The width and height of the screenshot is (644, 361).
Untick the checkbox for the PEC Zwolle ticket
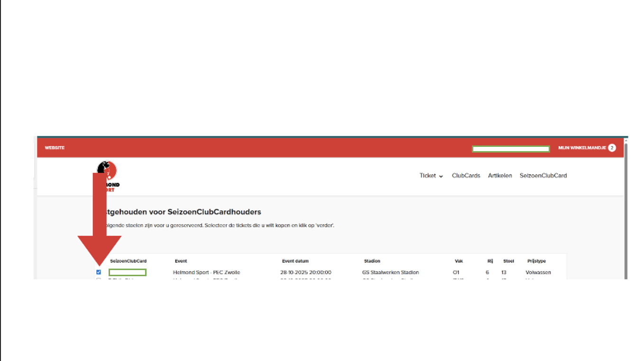(x=99, y=272)
